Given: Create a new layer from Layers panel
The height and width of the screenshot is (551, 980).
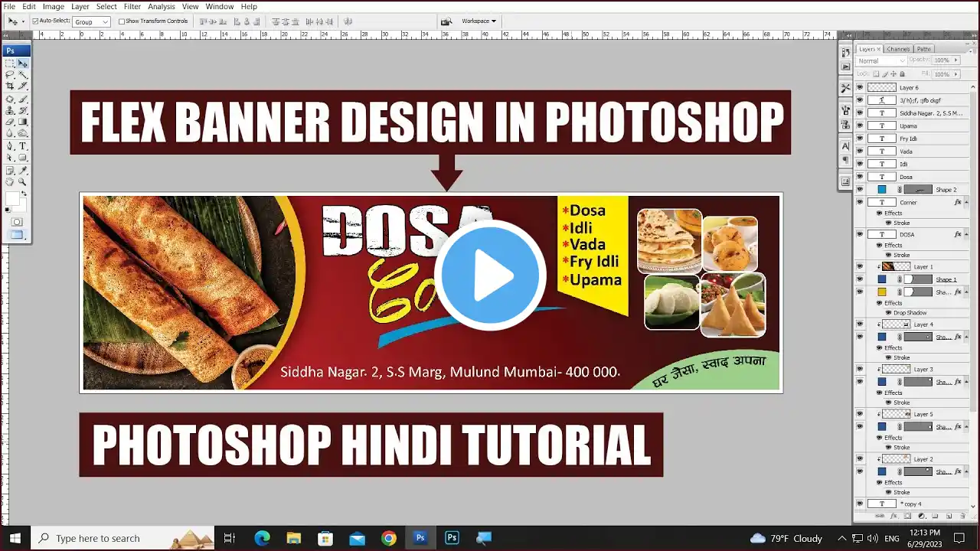Looking at the screenshot, I should pyautogui.click(x=949, y=517).
